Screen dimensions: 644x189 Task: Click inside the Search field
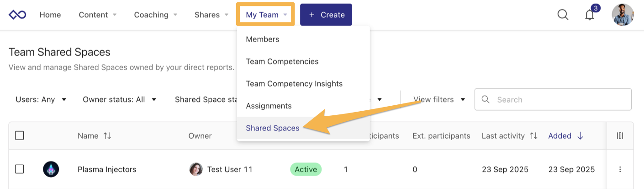(553, 99)
